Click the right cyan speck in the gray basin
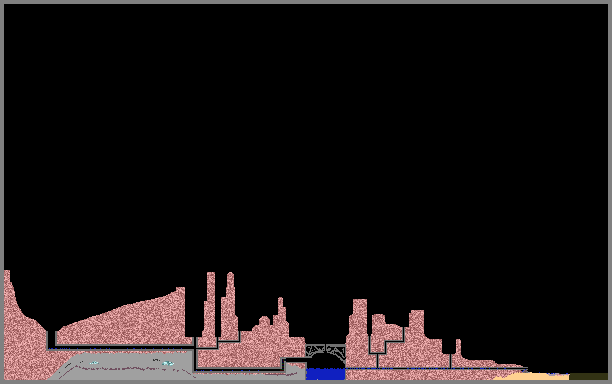Viewport: 612px width, 384px height. pyautogui.click(x=168, y=363)
